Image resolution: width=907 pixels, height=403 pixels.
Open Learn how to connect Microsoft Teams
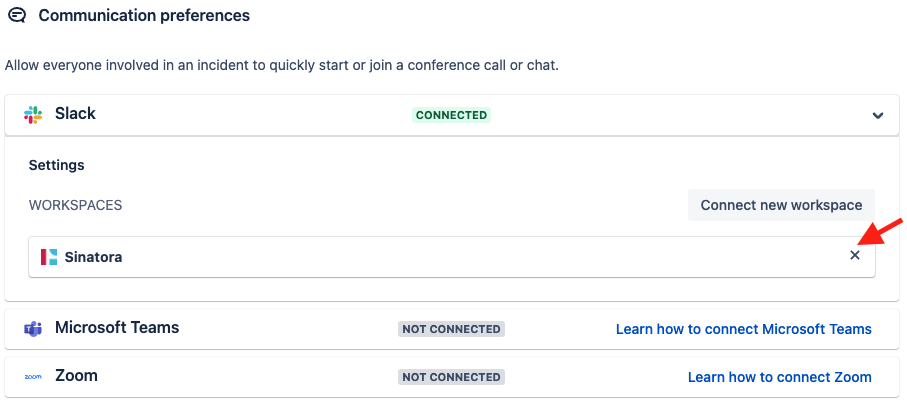[743, 329]
